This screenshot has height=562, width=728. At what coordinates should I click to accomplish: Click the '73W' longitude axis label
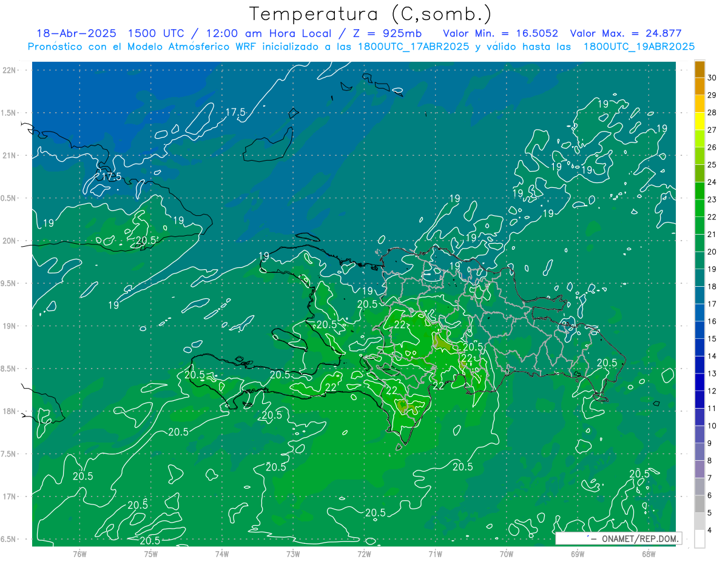(293, 554)
